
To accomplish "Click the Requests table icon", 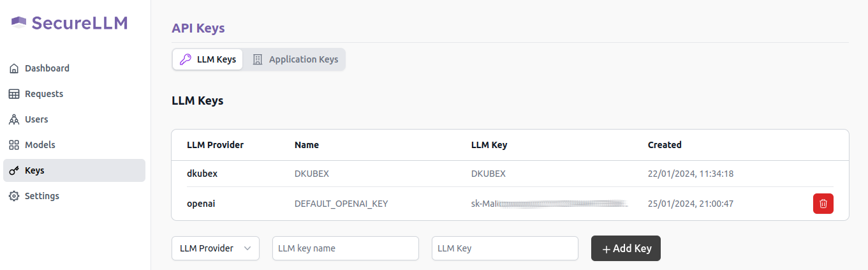I will click(x=14, y=94).
